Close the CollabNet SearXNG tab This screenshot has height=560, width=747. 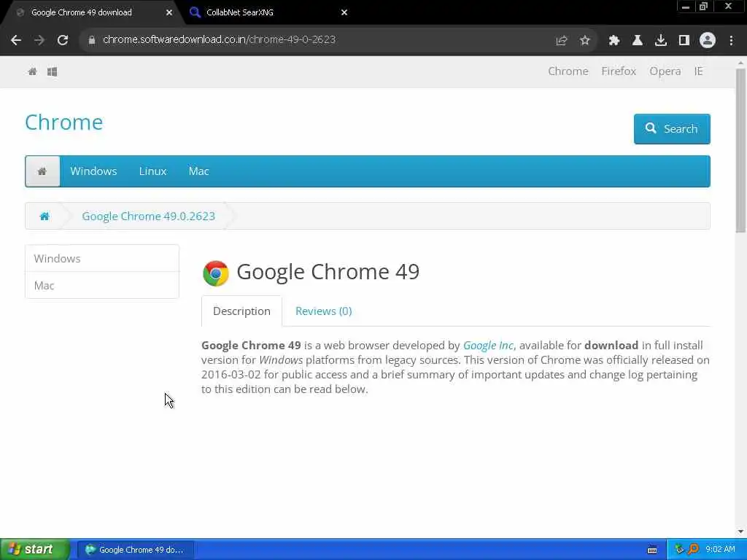pyautogui.click(x=344, y=12)
